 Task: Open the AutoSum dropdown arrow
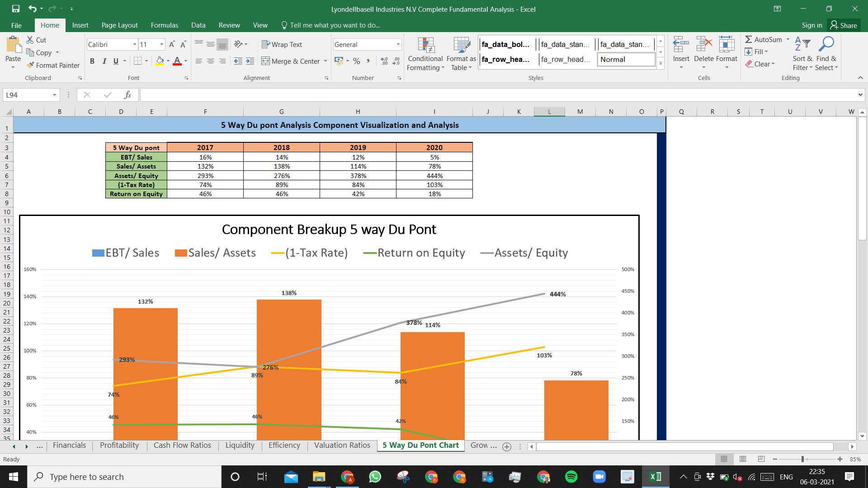pyautogui.click(x=788, y=39)
